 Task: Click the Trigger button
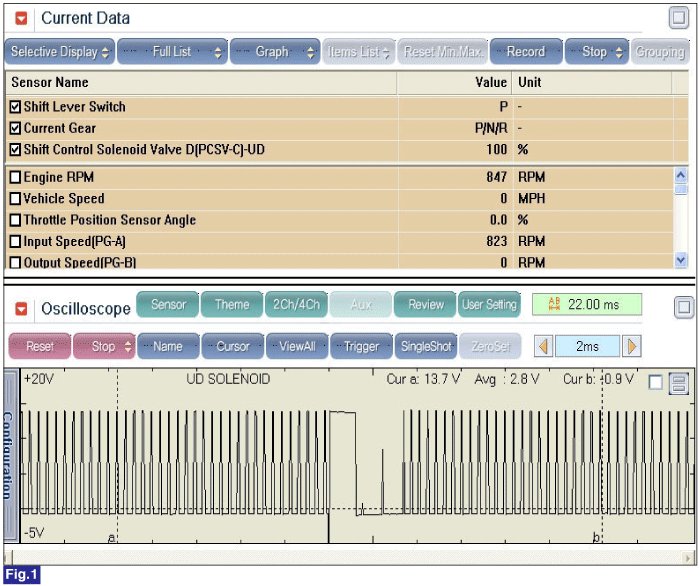tap(362, 346)
